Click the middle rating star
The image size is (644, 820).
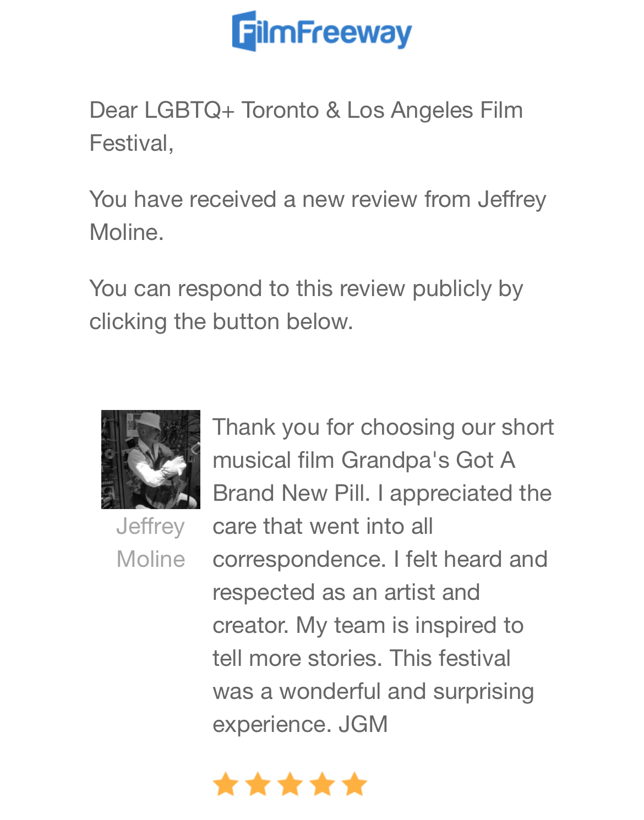pos(290,784)
